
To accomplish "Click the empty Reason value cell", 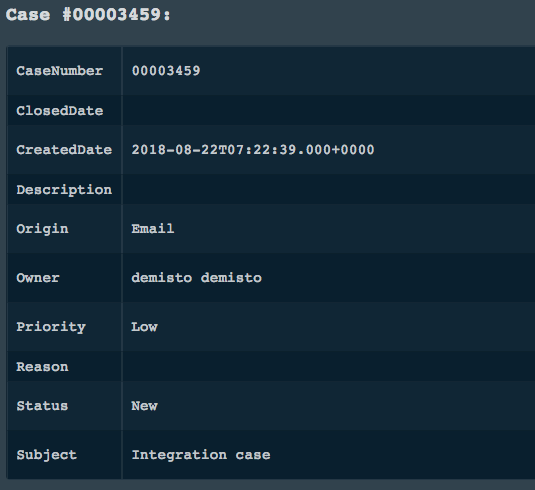I will pyautogui.click(x=329, y=366).
